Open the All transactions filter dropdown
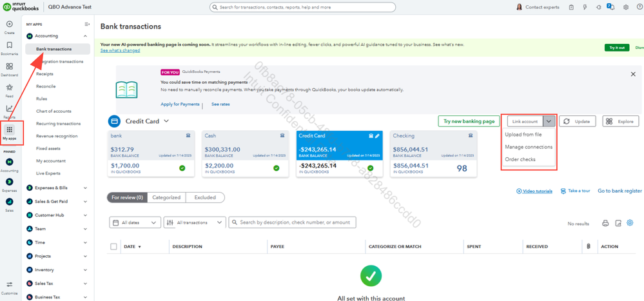Screen dimensions: 644x301 tap(195, 222)
